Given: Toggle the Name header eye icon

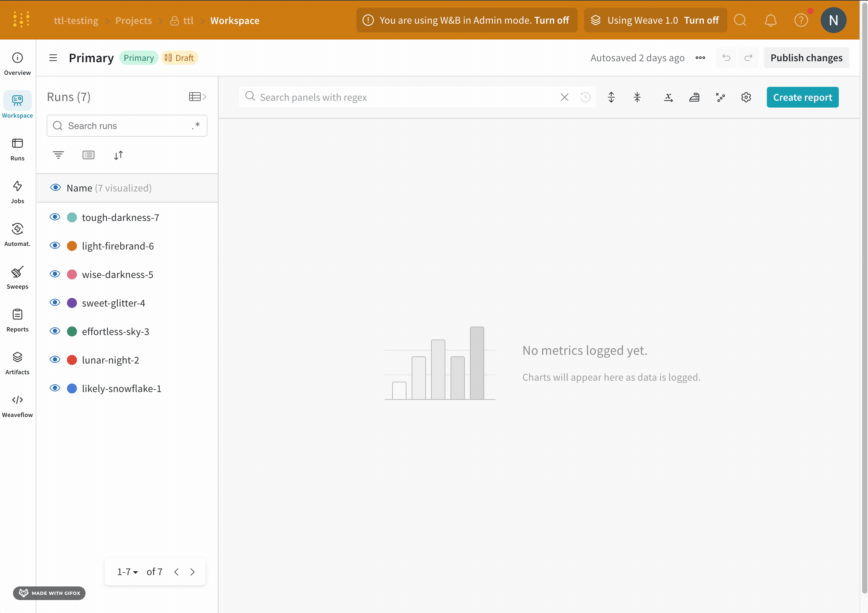Looking at the screenshot, I should click(55, 188).
